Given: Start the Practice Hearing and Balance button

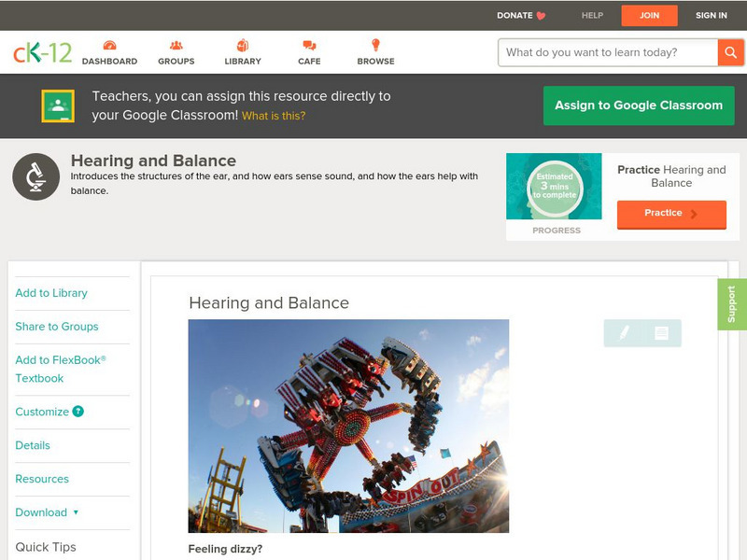Looking at the screenshot, I should click(670, 214).
